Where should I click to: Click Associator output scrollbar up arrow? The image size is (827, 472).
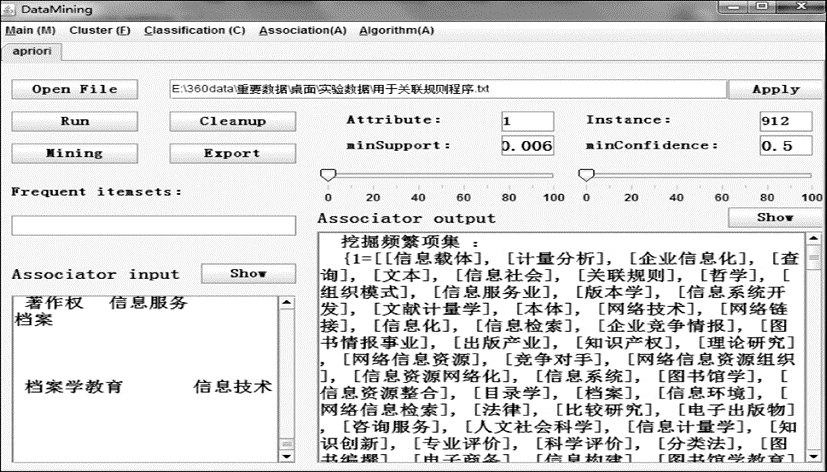click(814, 239)
